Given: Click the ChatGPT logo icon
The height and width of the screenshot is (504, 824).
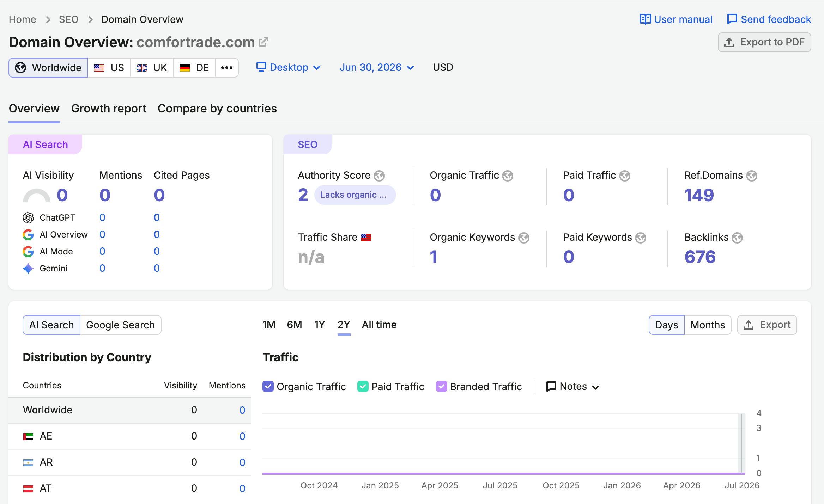Looking at the screenshot, I should click(28, 218).
